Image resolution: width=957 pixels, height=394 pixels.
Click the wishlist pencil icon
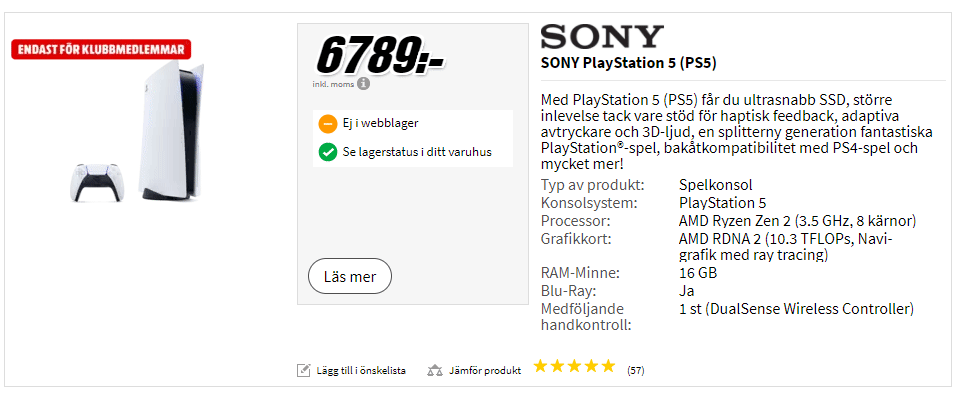point(303,370)
